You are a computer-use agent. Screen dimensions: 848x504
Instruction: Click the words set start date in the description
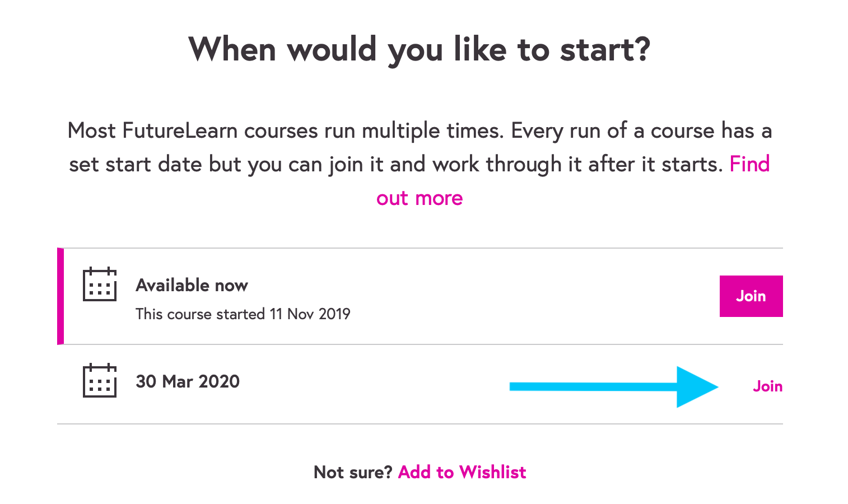pyautogui.click(x=136, y=165)
